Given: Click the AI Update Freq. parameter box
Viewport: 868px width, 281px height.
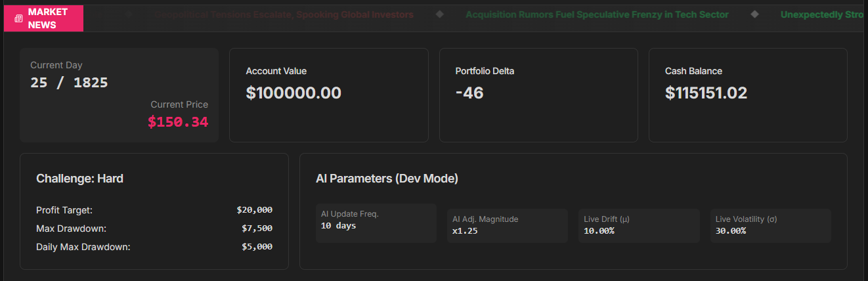Looking at the screenshot, I should (x=376, y=223).
